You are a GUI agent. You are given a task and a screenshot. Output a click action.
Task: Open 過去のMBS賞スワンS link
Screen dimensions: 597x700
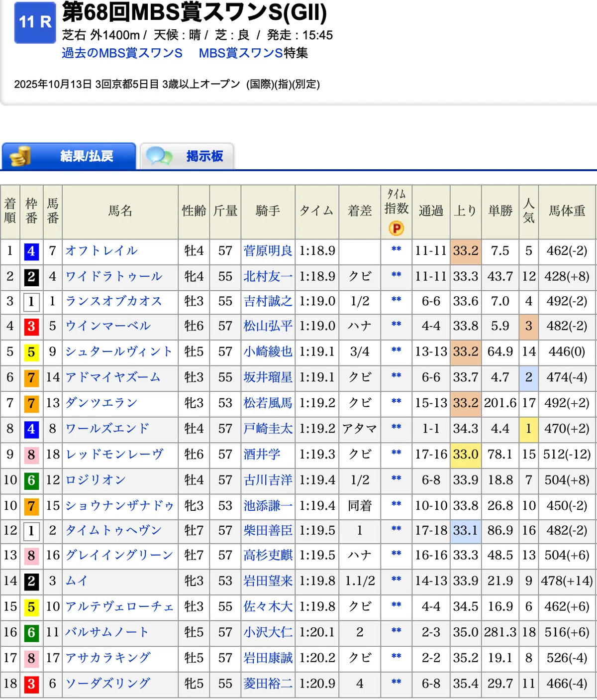point(122,53)
